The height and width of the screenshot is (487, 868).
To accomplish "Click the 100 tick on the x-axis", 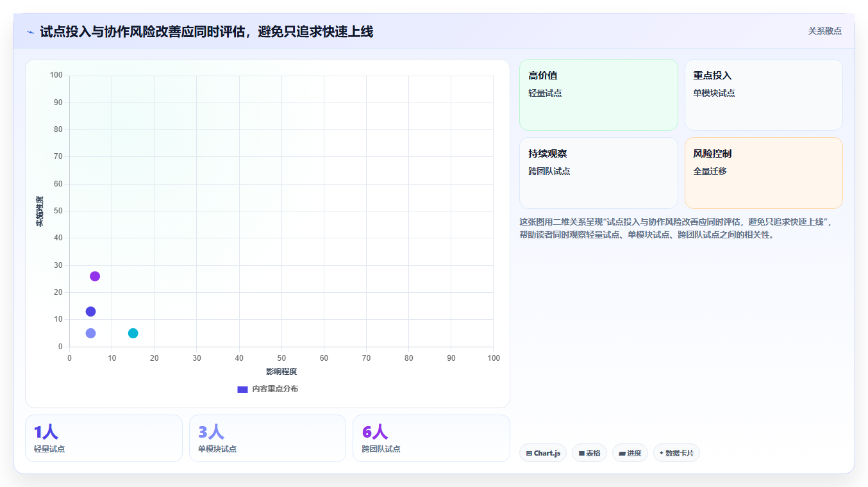I will (494, 358).
